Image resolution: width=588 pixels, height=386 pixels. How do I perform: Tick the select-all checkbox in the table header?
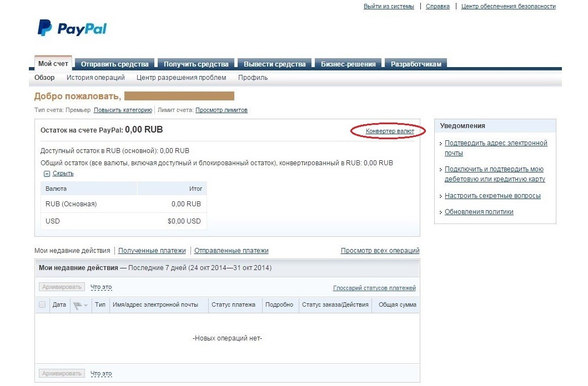(42, 304)
